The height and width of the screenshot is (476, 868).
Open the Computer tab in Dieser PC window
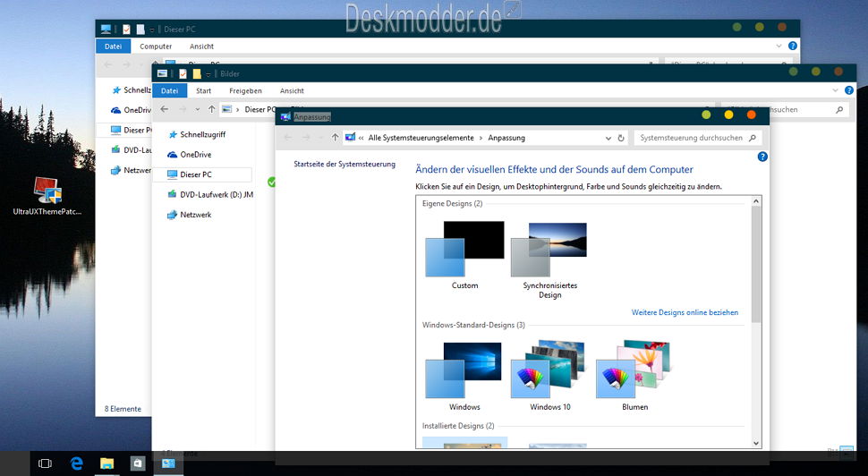click(156, 46)
